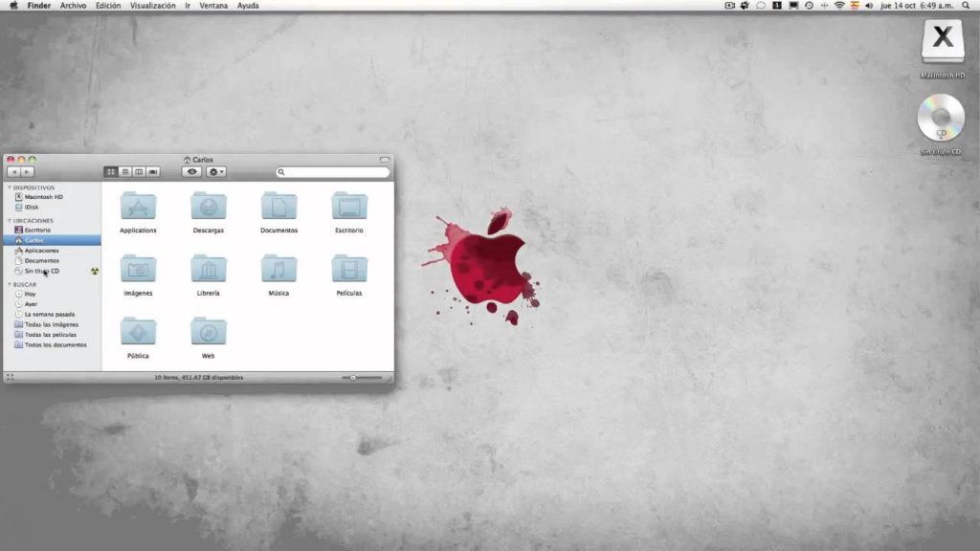Click the display mirroring menu bar icon
The image size is (980, 551).
[x=793, y=6]
